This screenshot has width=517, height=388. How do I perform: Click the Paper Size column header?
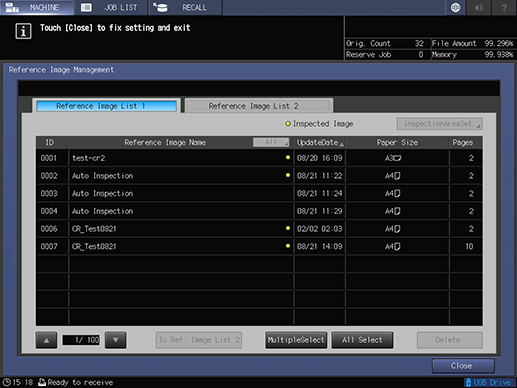(397, 143)
